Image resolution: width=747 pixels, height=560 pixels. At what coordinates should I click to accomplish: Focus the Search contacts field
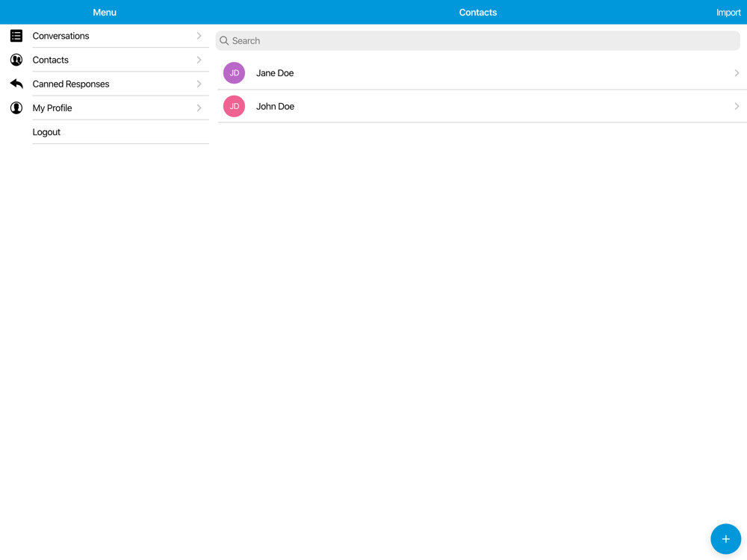pyautogui.click(x=477, y=40)
